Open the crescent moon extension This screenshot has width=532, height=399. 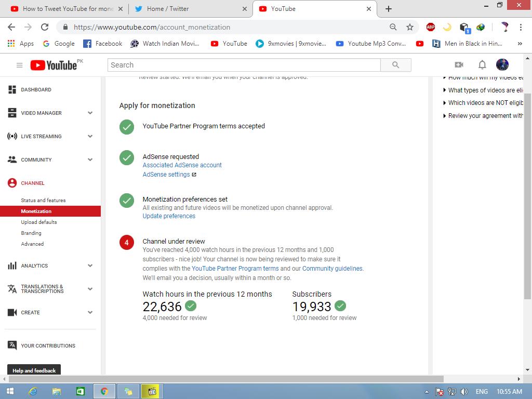click(x=447, y=27)
